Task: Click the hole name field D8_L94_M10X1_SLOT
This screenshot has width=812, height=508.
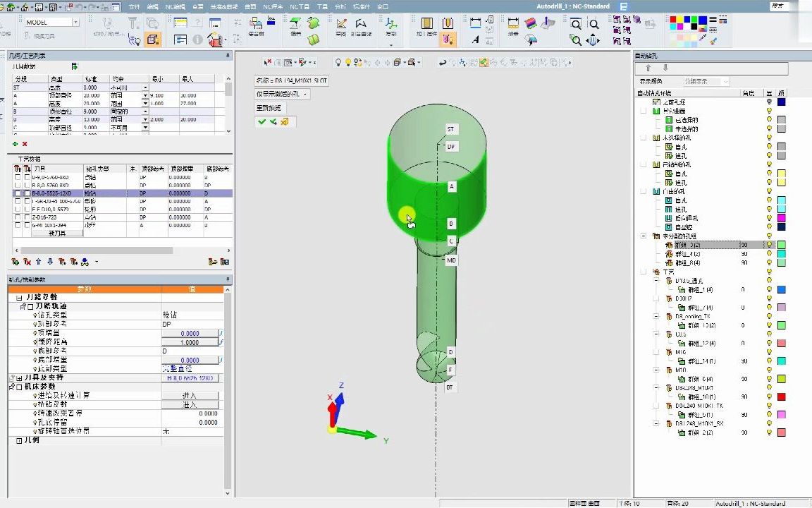Action: pyautogui.click(x=291, y=80)
